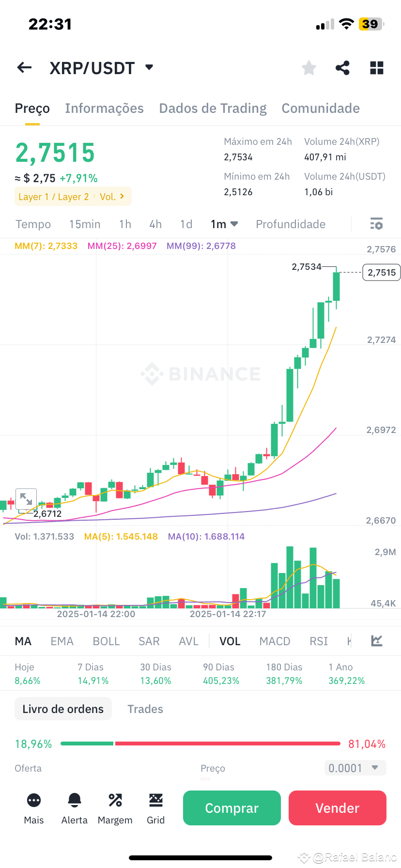This screenshot has width=401, height=868.
Task: Expand chart fullscreen with the arrows icon
Action: (x=26, y=498)
